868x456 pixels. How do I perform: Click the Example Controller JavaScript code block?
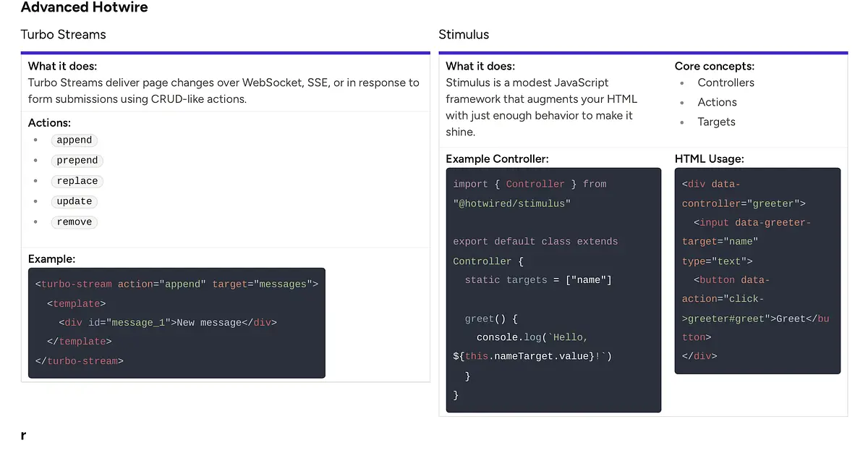[x=553, y=290]
